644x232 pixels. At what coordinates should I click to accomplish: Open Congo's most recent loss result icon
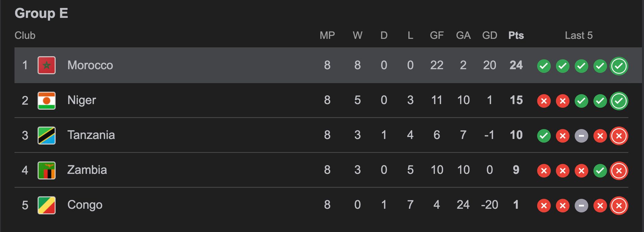point(619,206)
